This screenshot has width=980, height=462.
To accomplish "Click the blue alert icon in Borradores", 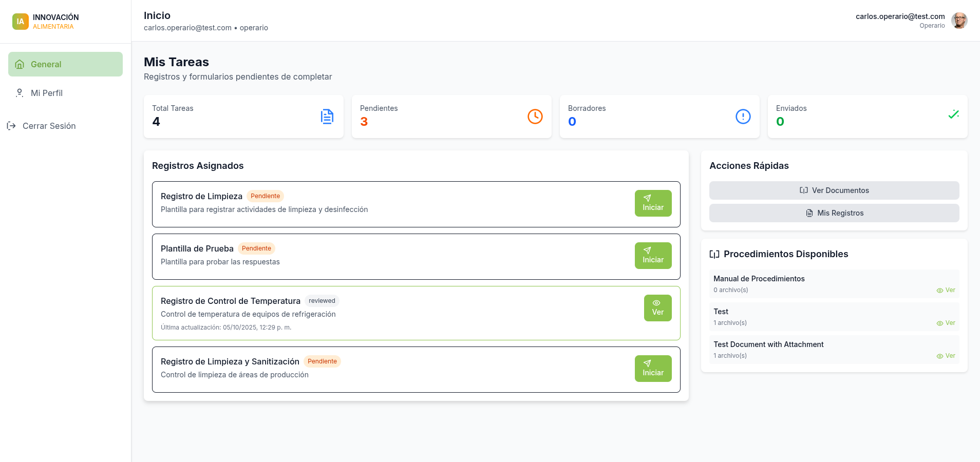I will [x=743, y=117].
